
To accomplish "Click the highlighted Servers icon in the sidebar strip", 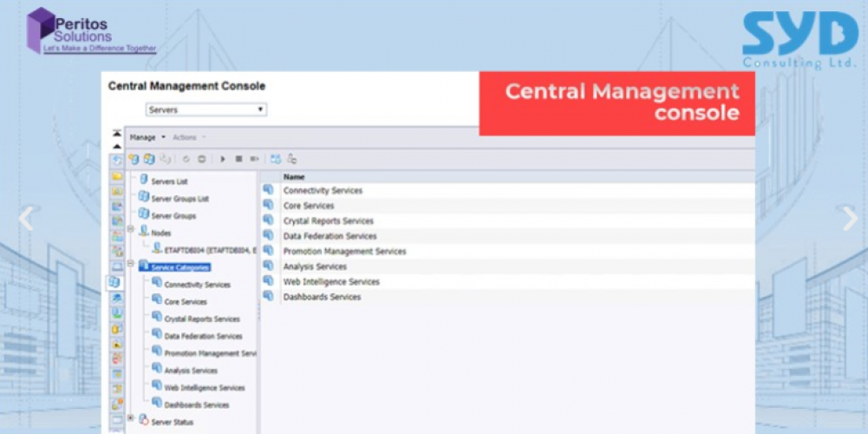I will [114, 282].
